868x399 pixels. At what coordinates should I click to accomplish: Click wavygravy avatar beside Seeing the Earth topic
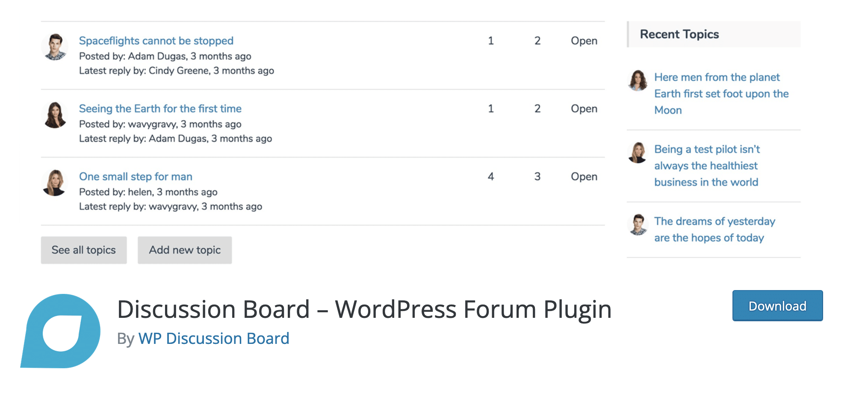pos(55,115)
